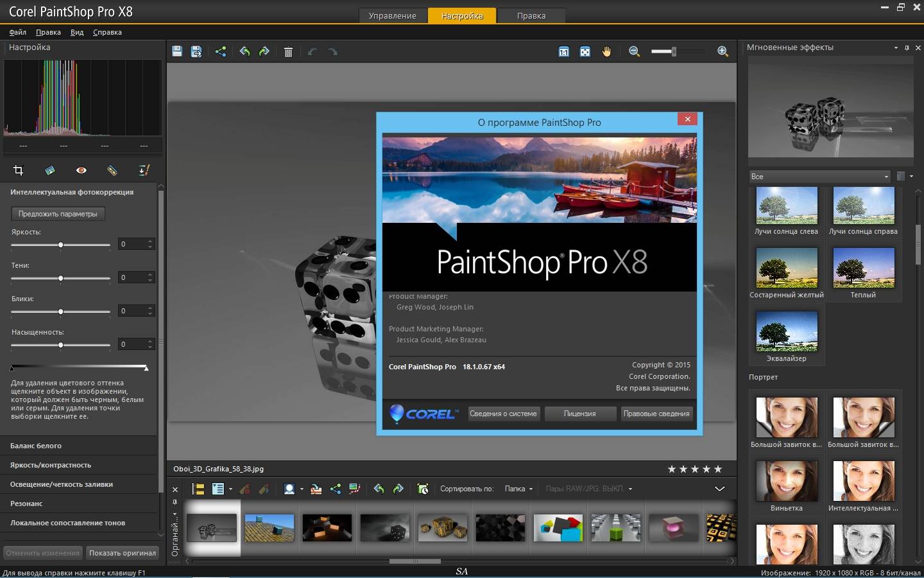This screenshot has width=924, height=578.
Task: Apply the Виньетка portrait effect thumbnail
Action: pos(787,481)
